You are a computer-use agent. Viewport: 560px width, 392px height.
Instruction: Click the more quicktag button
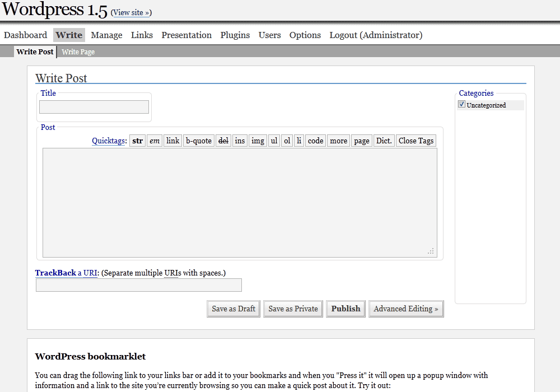pos(339,141)
